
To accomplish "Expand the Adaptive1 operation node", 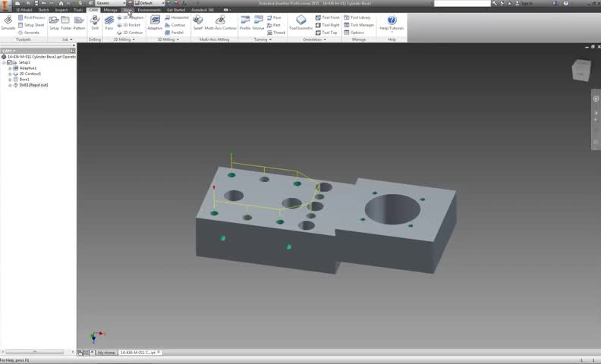I will pyautogui.click(x=10, y=68).
